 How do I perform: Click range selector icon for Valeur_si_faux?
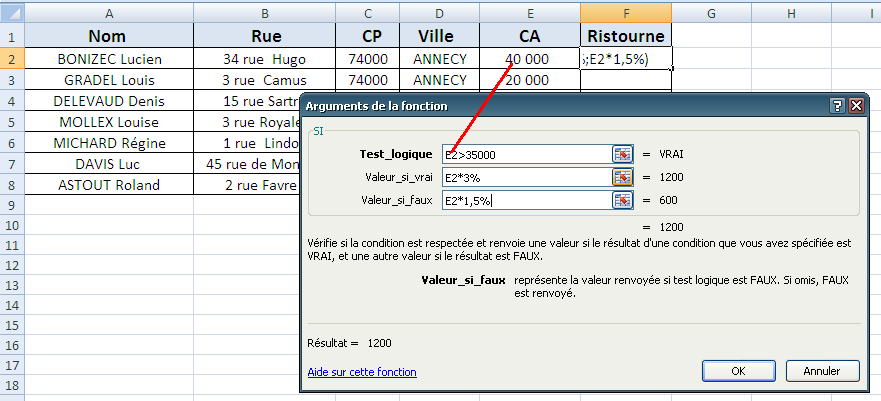pos(623,200)
